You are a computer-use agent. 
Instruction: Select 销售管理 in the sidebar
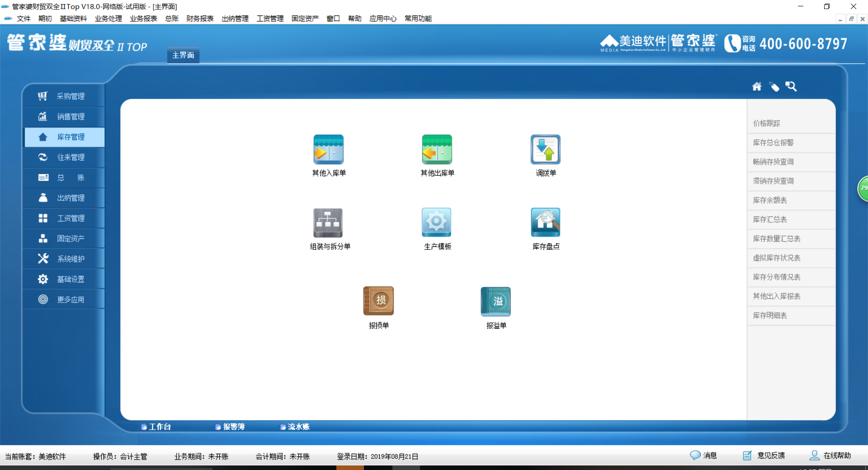[x=64, y=117]
